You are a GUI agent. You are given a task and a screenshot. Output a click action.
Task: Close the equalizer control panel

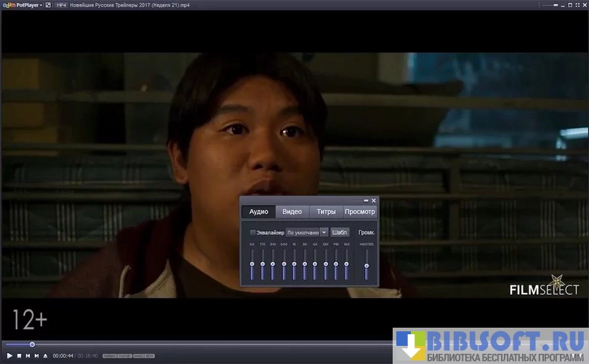[x=374, y=201]
